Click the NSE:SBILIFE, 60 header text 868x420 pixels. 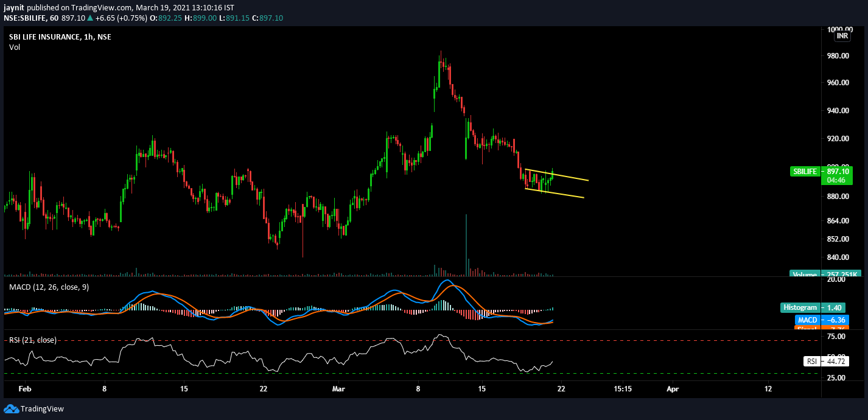coord(30,18)
